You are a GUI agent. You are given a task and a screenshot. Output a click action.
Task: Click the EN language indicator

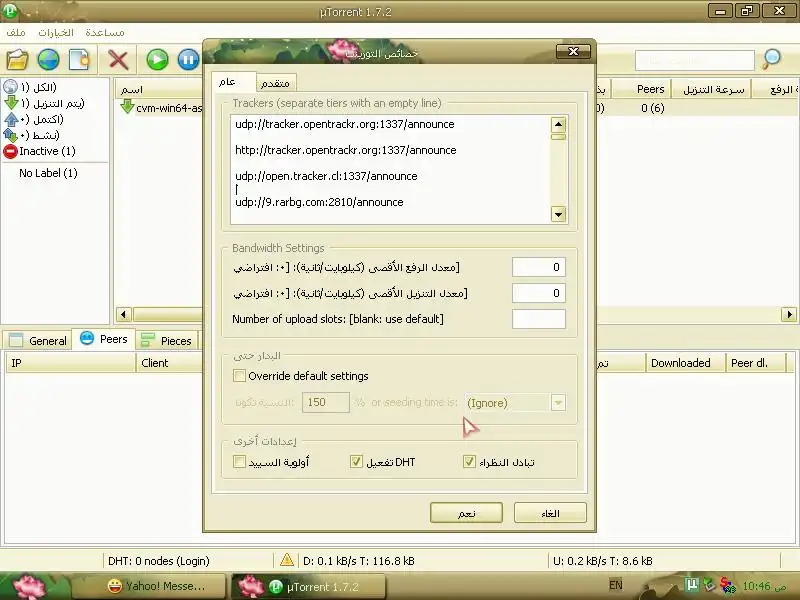pos(616,585)
